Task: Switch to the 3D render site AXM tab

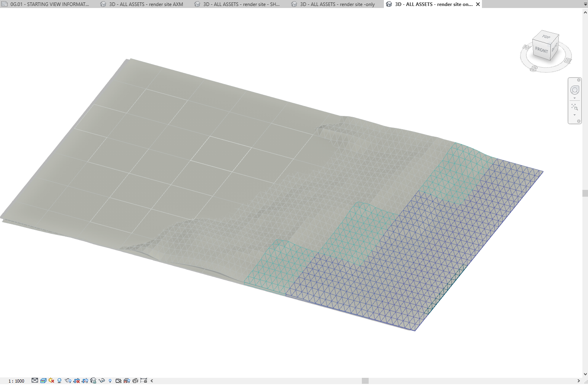Action: coord(146,4)
